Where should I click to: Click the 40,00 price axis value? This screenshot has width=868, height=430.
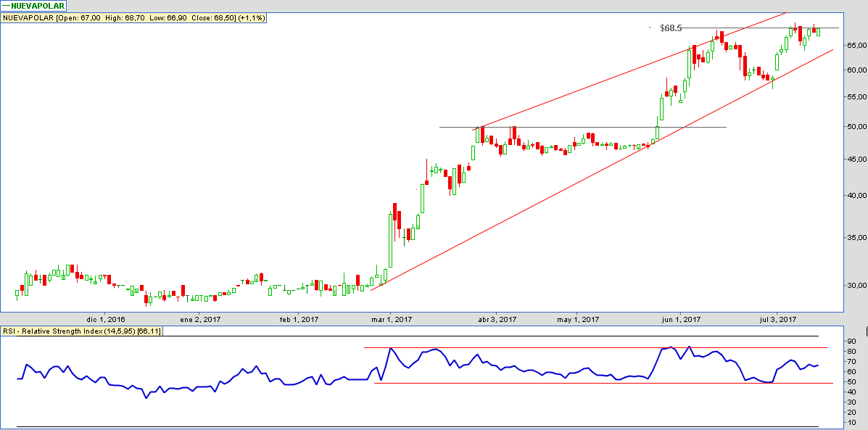(856, 195)
